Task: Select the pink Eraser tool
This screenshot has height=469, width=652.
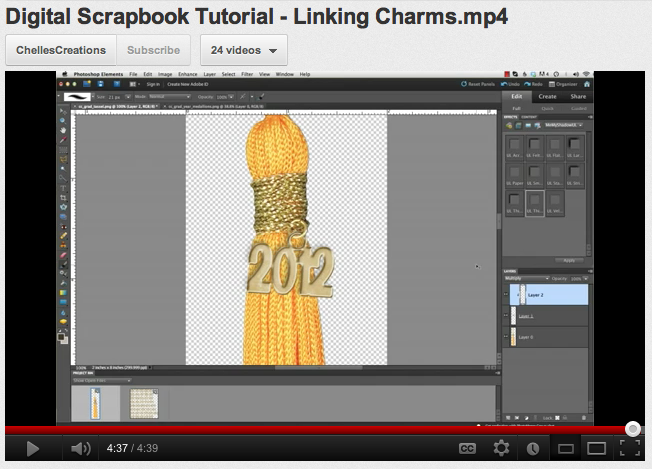Action: click(x=63, y=255)
